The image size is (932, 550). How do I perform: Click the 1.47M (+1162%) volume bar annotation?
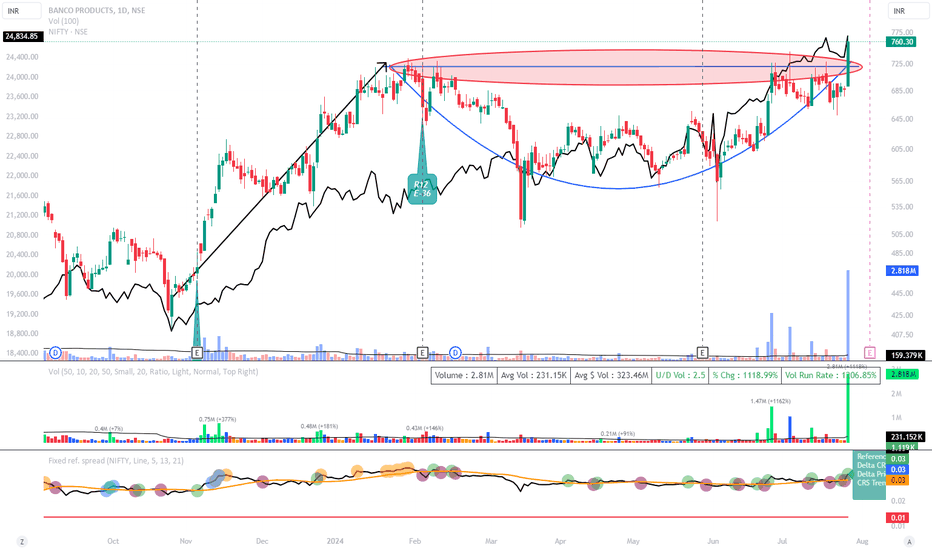point(770,401)
